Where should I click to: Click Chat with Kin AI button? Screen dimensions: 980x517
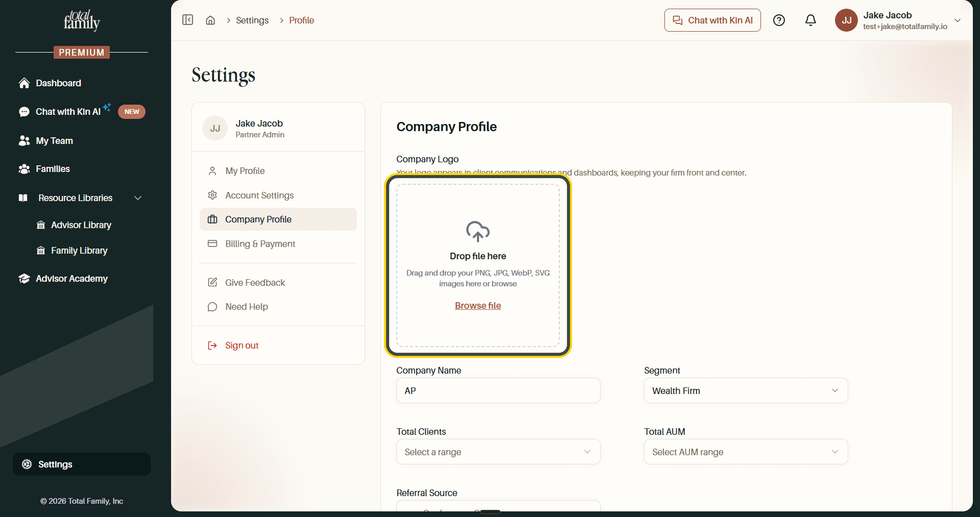click(x=712, y=20)
